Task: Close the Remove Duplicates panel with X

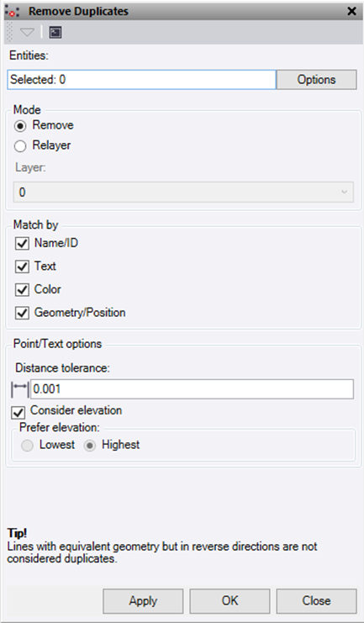Action: coord(351,11)
